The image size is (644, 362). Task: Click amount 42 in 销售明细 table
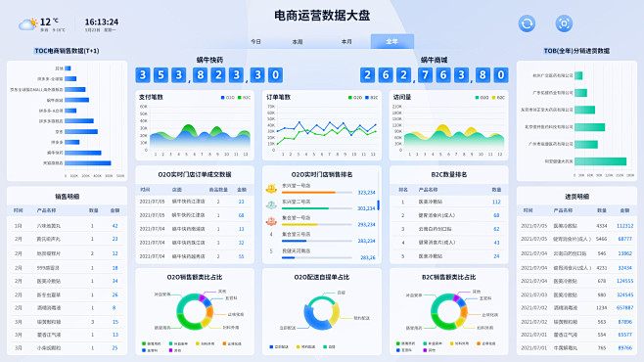pos(115,226)
